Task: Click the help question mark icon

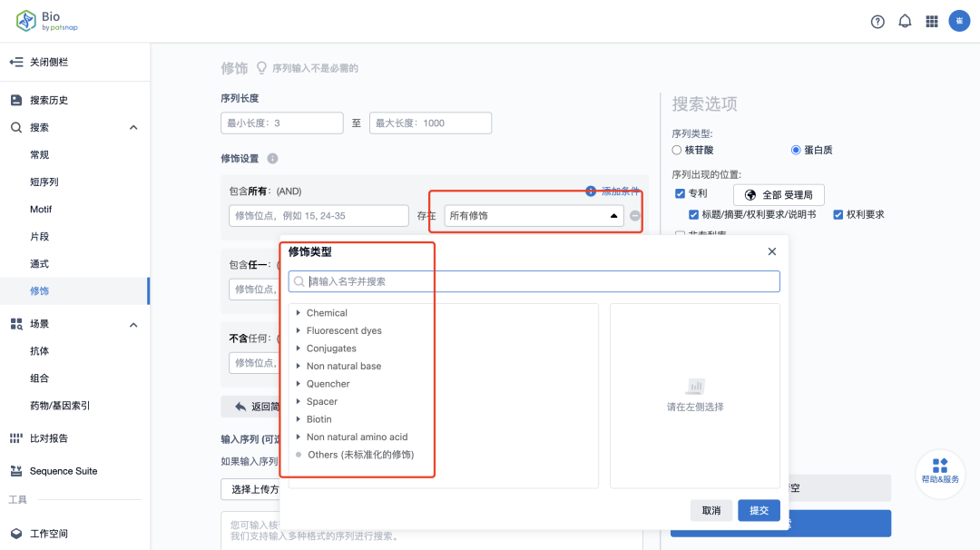Action: coord(877,22)
